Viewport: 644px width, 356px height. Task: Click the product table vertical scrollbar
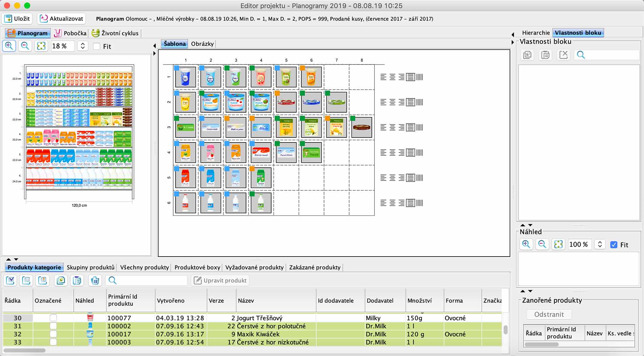click(505, 330)
